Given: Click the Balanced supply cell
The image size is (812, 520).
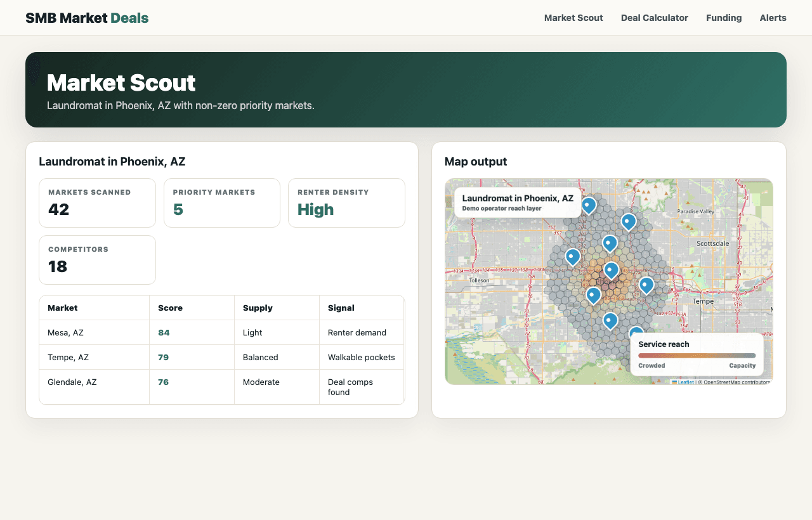Looking at the screenshot, I should (x=277, y=357).
